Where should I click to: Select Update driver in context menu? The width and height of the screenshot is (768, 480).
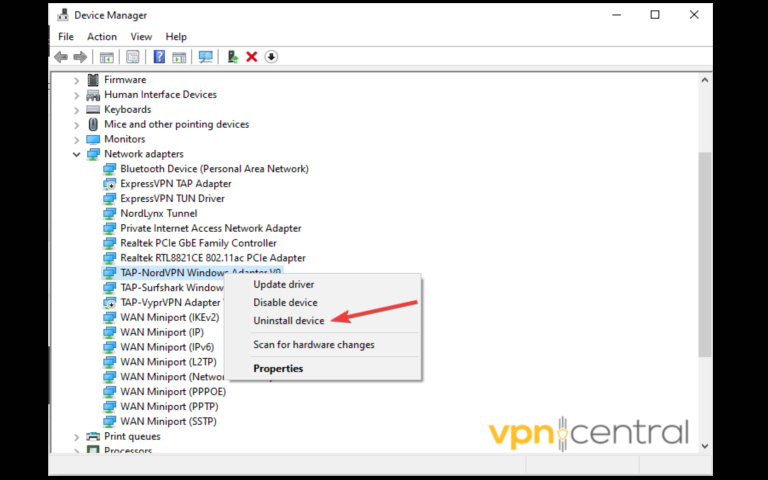(285, 285)
